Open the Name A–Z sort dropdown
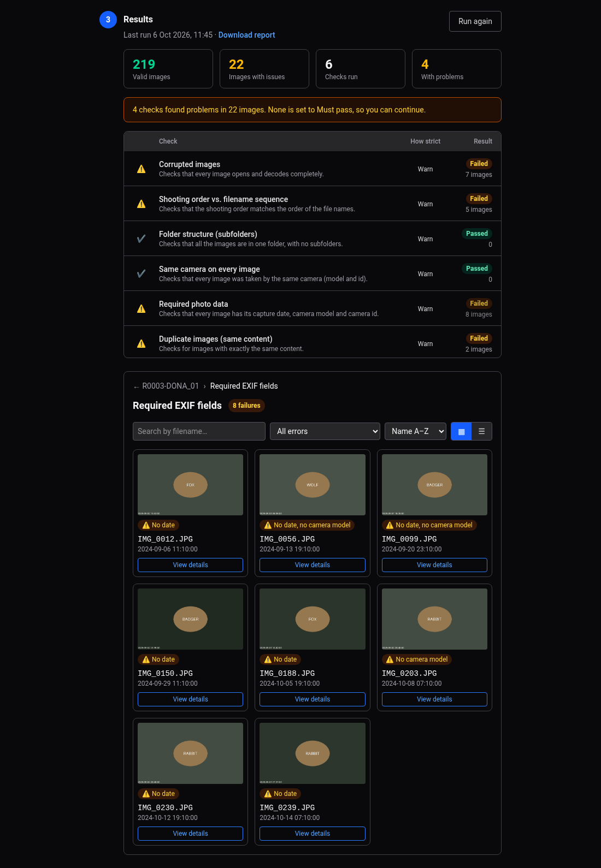This screenshot has height=868, width=601. (415, 431)
